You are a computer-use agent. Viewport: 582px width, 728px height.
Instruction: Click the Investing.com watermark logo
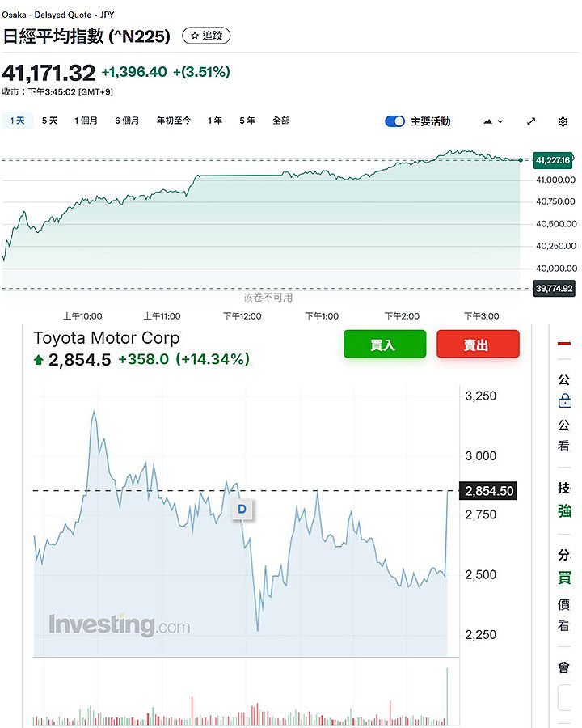pyautogui.click(x=120, y=625)
